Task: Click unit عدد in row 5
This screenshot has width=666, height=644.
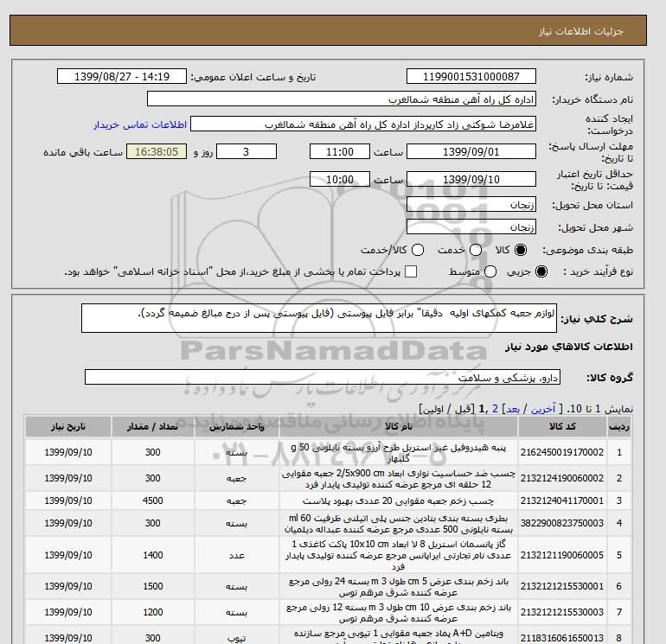Action: click(237, 555)
